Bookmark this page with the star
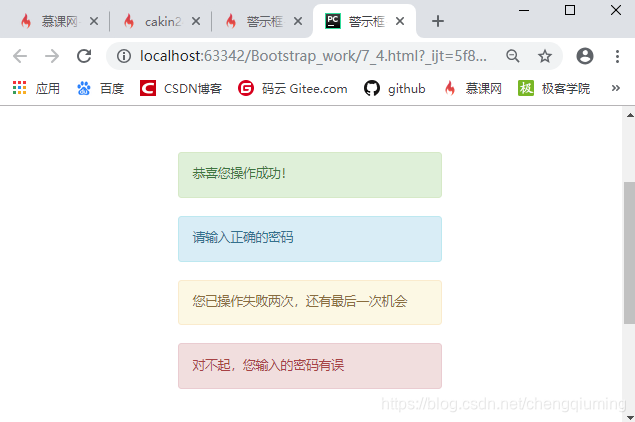Screen dimensions: 635x422 click(545, 56)
